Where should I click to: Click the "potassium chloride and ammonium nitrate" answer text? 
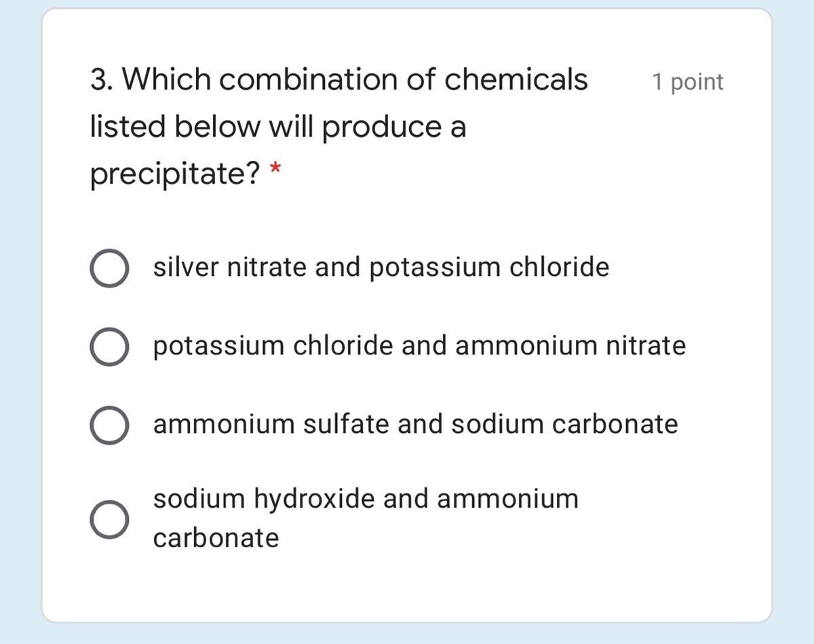coord(419,346)
